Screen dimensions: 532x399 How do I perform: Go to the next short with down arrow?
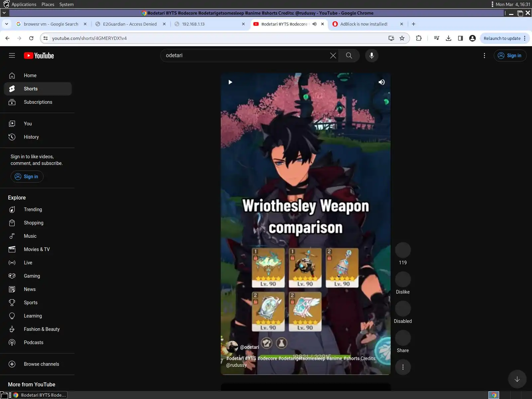tap(517, 379)
